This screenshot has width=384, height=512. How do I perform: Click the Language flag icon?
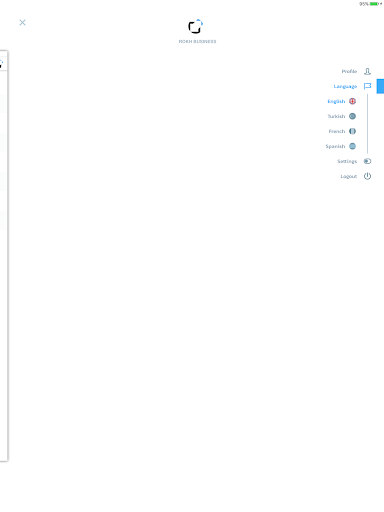[367, 86]
